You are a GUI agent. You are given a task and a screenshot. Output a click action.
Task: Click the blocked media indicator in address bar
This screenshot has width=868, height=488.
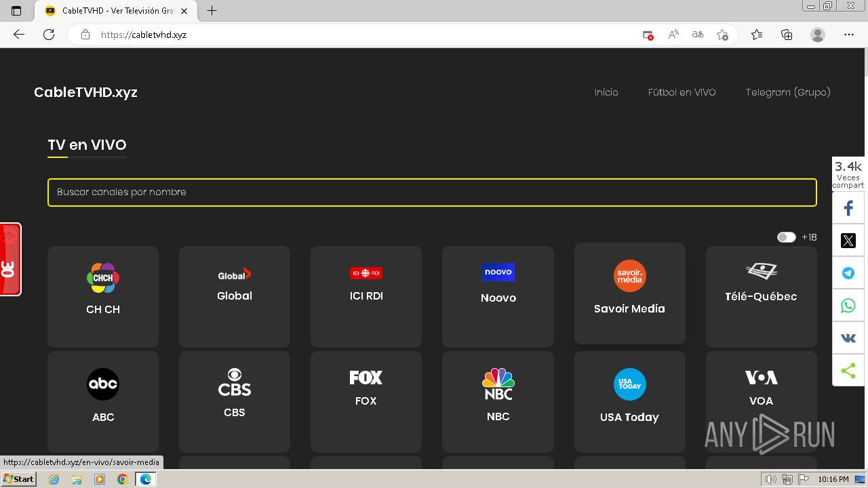[648, 35]
